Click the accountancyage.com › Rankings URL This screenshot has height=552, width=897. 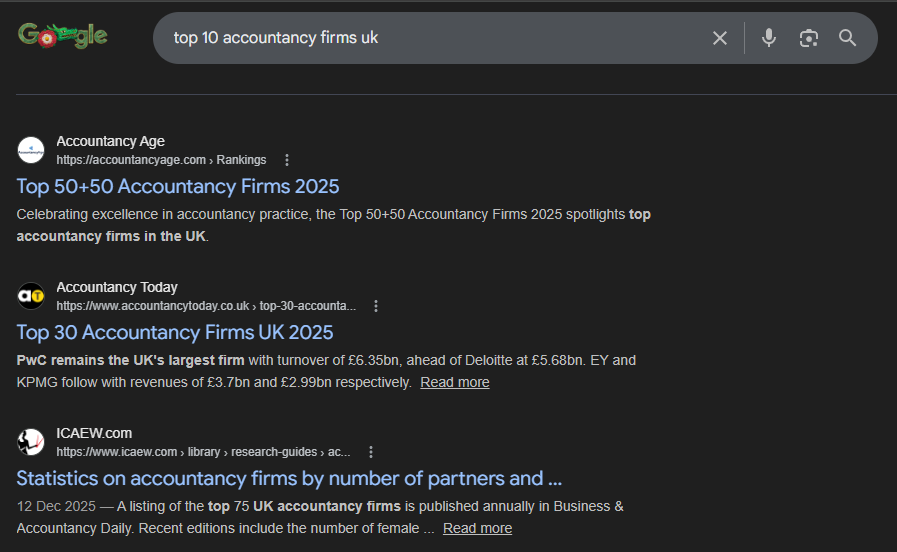point(161,160)
